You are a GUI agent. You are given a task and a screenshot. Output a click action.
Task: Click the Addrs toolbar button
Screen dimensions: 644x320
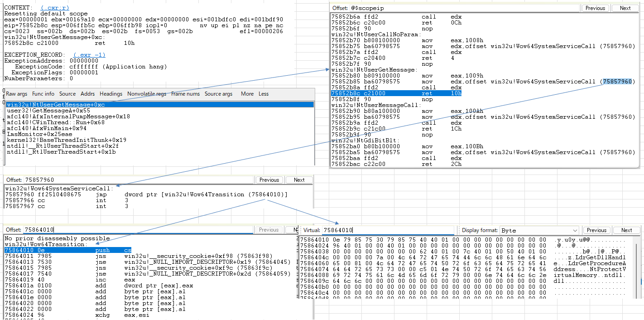click(x=88, y=94)
